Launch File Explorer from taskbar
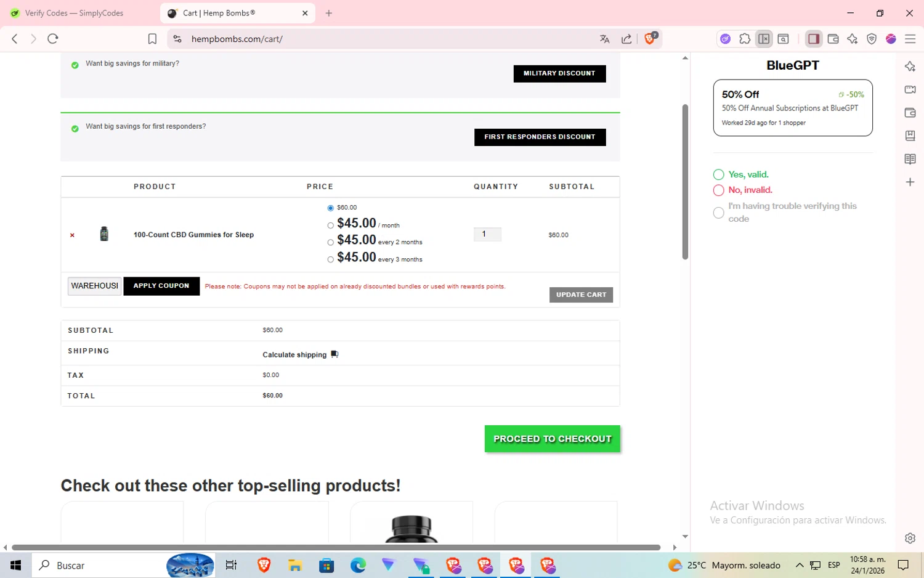The image size is (924, 578). pyautogui.click(x=295, y=565)
